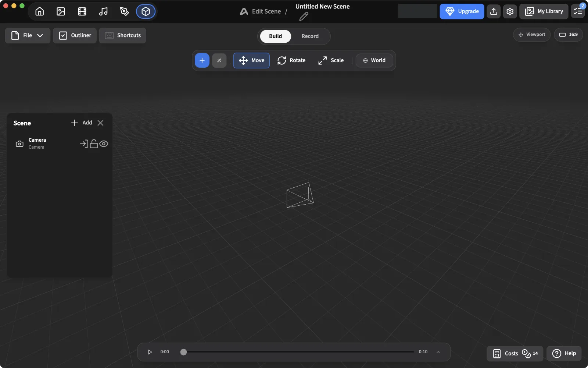Open the task list icon with badge
The width and height of the screenshot is (588, 368).
tap(578, 11)
